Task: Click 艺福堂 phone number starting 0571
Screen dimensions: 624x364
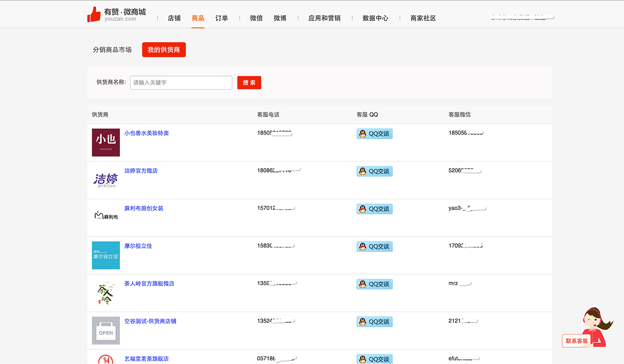Action: pyautogui.click(x=277, y=358)
